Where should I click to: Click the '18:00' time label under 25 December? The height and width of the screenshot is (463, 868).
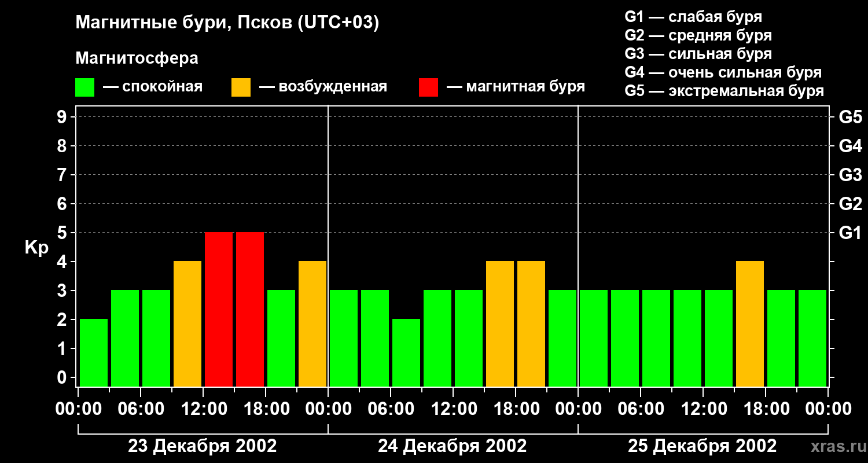766,409
